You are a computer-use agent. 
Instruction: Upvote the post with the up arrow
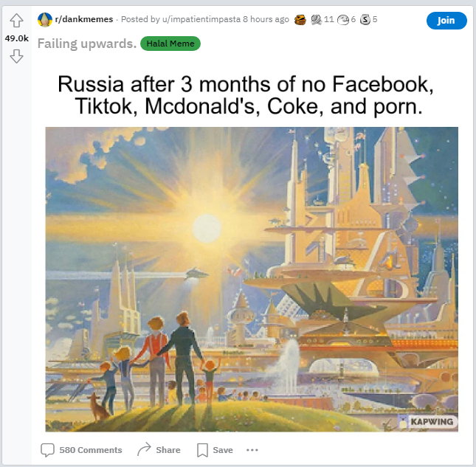coord(16,21)
